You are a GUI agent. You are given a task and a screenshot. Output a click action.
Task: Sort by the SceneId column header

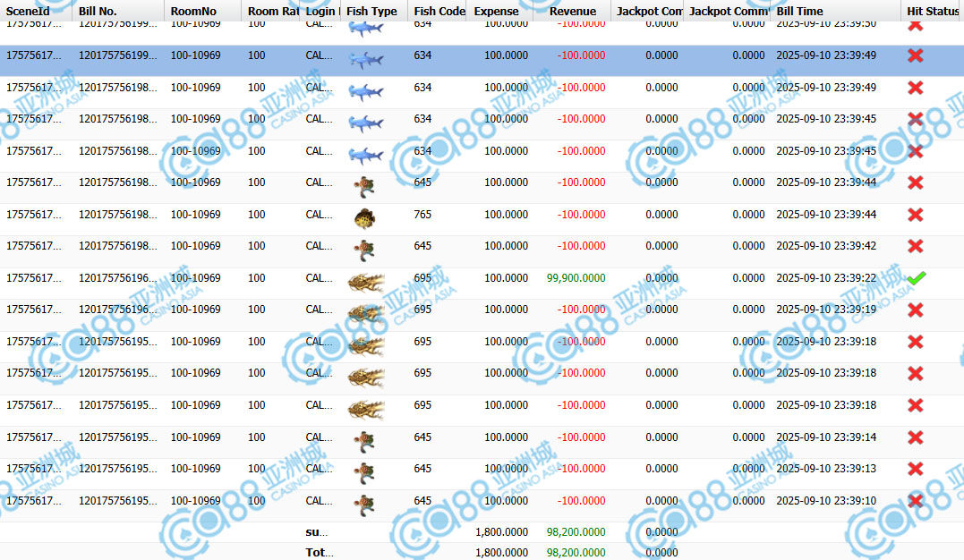tap(28, 12)
